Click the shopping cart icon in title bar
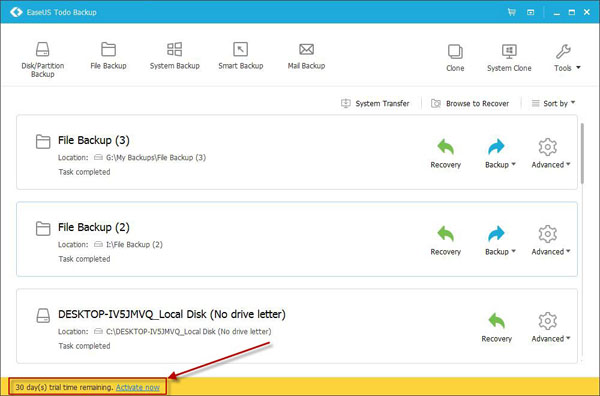Viewport: 600px width, 396px height. coord(512,12)
